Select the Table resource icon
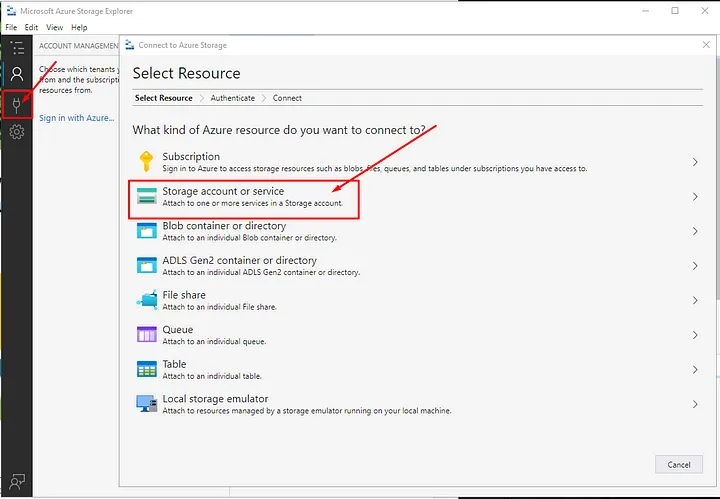 click(146, 369)
